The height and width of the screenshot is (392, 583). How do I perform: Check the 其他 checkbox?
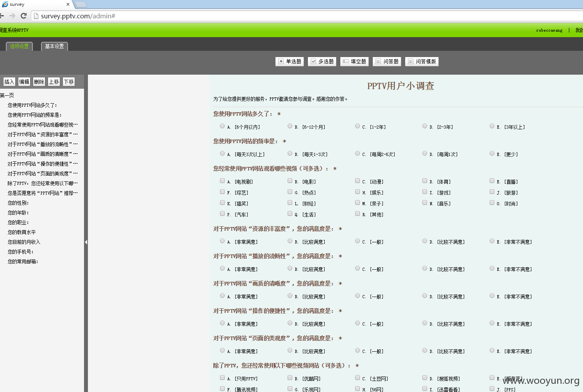[358, 213]
